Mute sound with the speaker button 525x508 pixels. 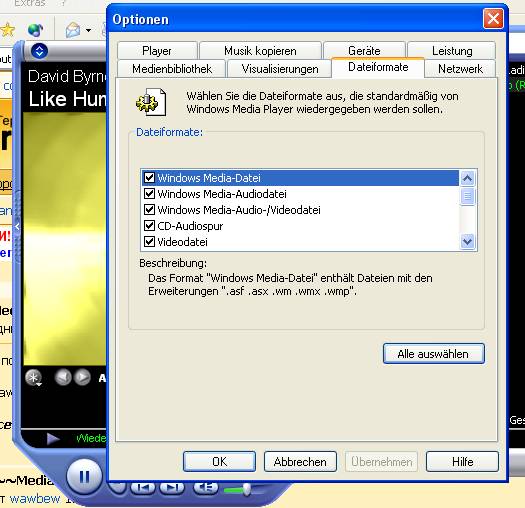[x=206, y=487]
